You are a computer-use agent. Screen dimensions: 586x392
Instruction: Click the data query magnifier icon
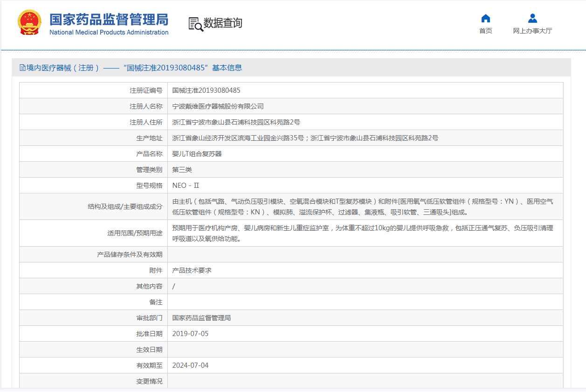195,24
